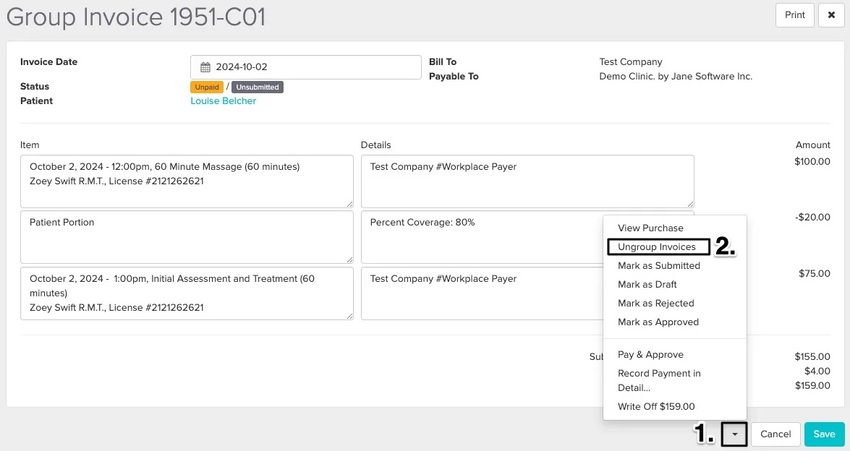850x451 pixels.
Task: Click the $4.00 value
Action: pos(817,371)
